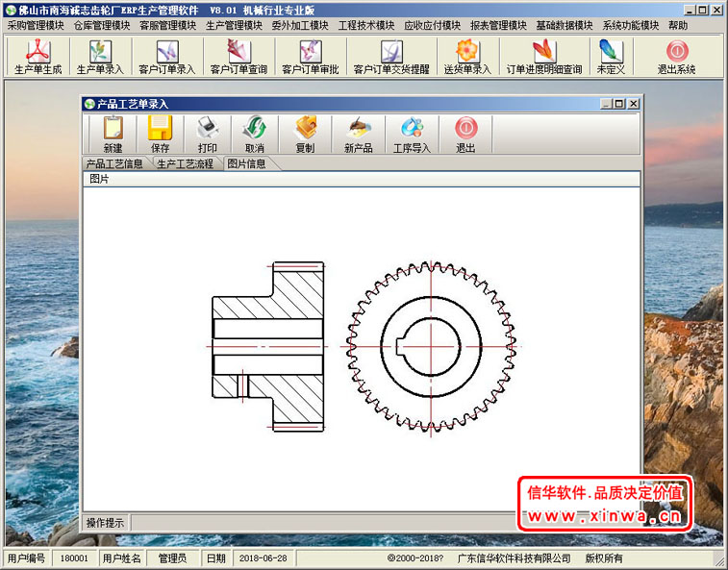This screenshot has width=728, height=570.
Task: Open the 委外加工模块 menu
Action: [300, 25]
